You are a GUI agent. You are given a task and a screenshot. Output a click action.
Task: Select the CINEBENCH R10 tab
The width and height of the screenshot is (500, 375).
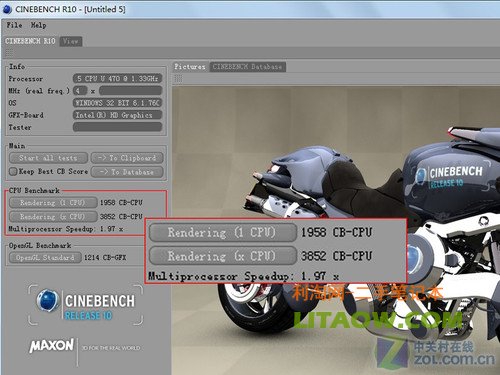[30, 41]
